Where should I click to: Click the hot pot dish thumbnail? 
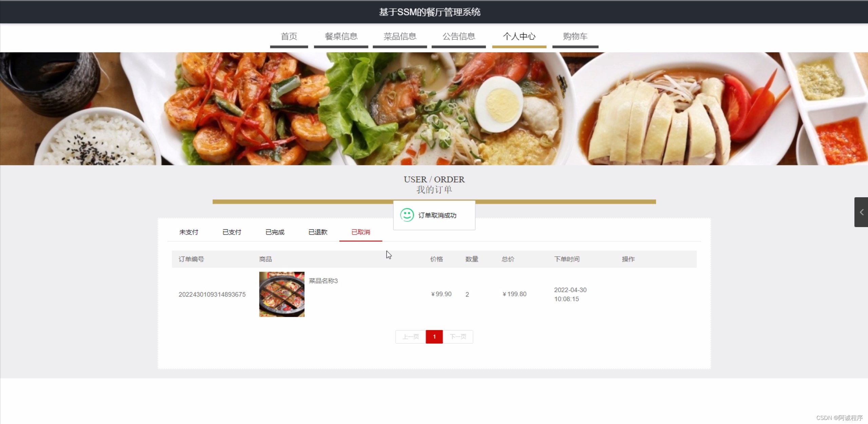[281, 294]
